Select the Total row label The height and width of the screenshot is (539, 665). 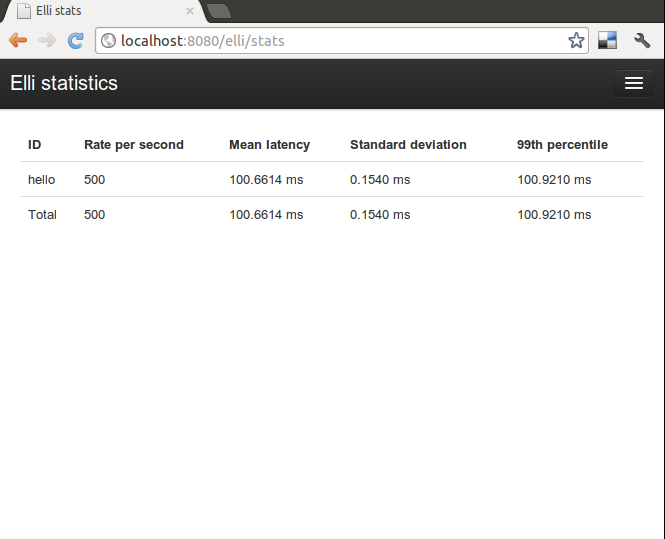pyautogui.click(x=42, y=215)
